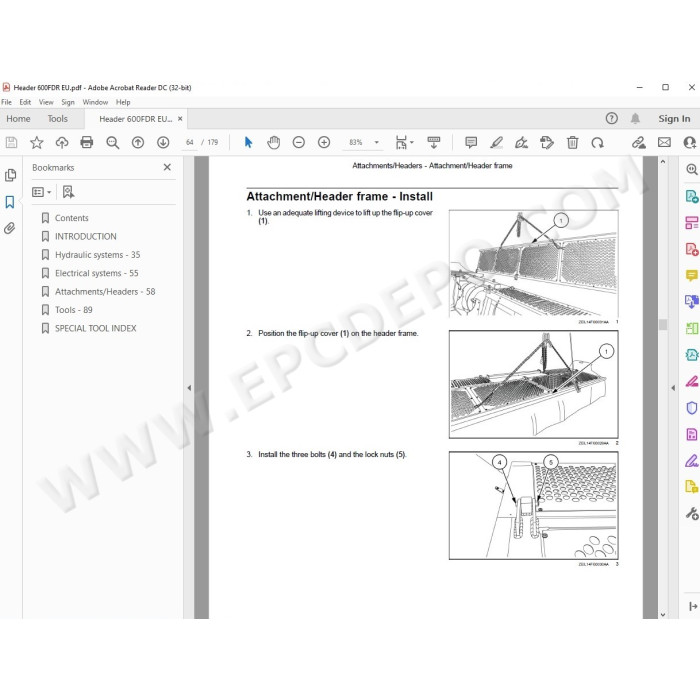The height and width of the screenshot is (700, 700).
Task: Collapse the right tools pane icon at bottom
Action: [692, 606]
